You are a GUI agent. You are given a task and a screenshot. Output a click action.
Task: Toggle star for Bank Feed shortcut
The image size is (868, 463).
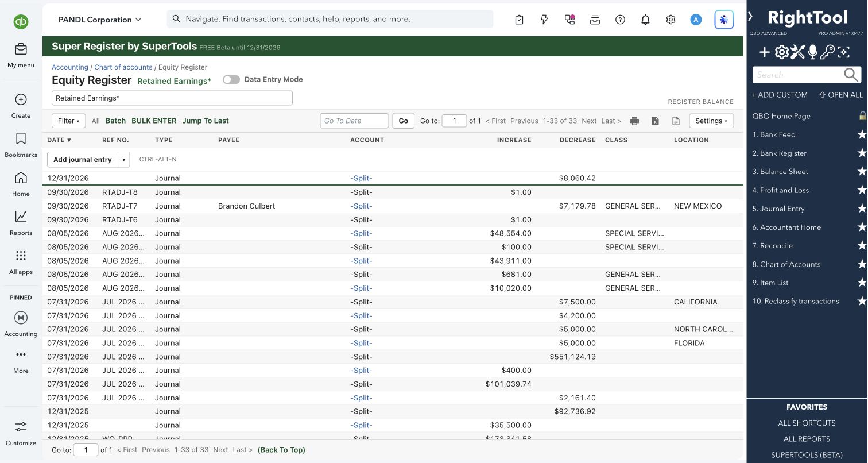click(862, 134)
